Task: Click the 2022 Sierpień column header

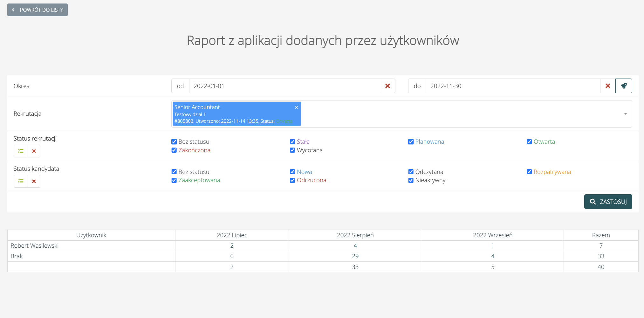Action: tap(355, 235)
